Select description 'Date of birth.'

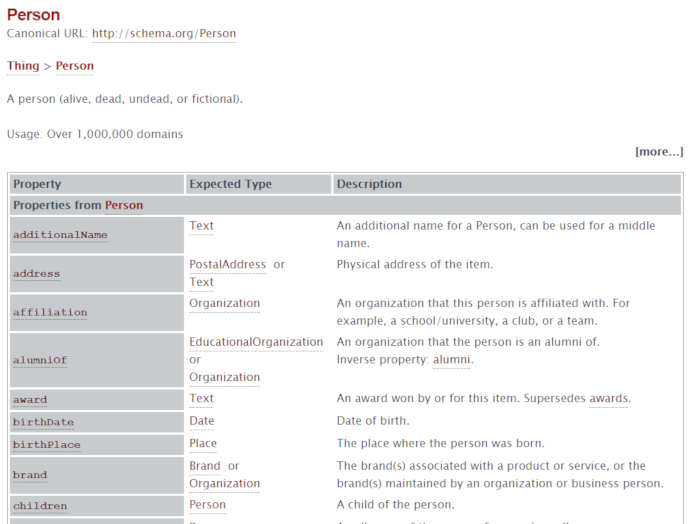coord(373,421)
